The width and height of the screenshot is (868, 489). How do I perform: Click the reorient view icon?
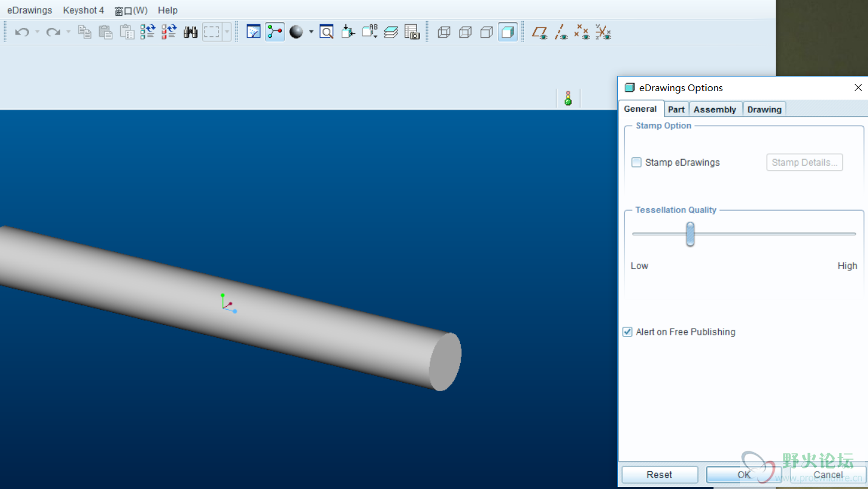tap(348, 32)
